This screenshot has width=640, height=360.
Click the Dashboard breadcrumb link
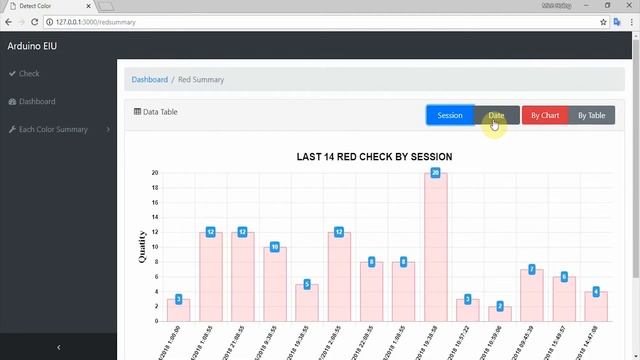(149, 80)
